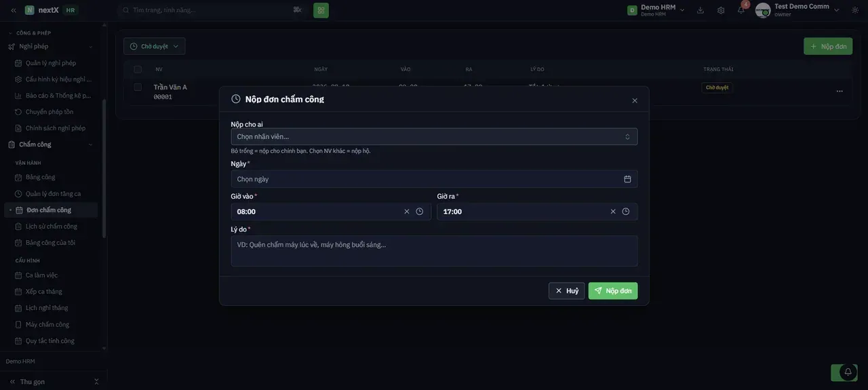The width and height of the screenshot is (868, 390).
Task: Click the Giờ ra 17:00 field
Action: [537, 212]
